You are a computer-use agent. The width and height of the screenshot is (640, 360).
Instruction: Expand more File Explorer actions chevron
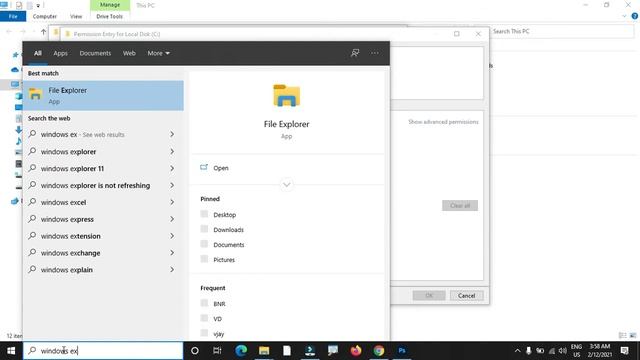[x=287, y=184]
